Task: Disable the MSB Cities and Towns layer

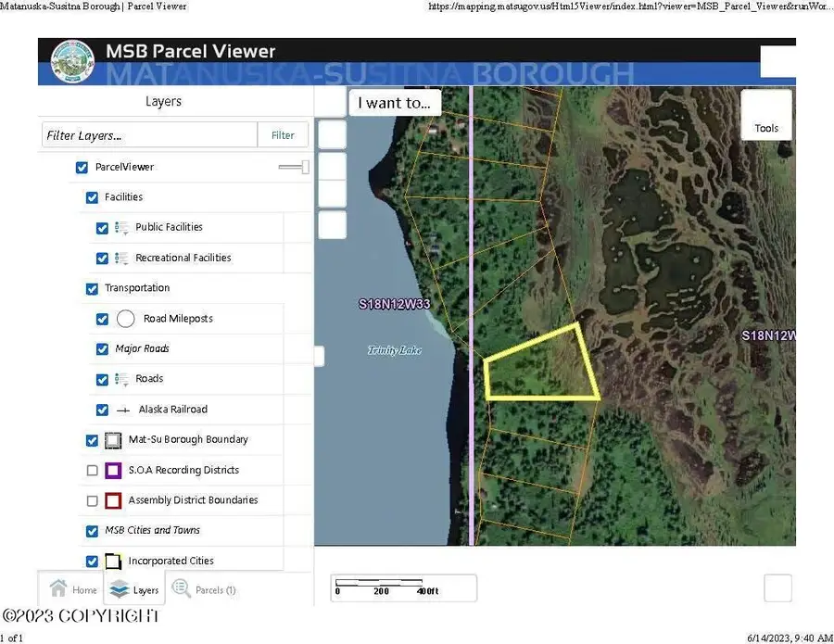Action: coord(92,530)
